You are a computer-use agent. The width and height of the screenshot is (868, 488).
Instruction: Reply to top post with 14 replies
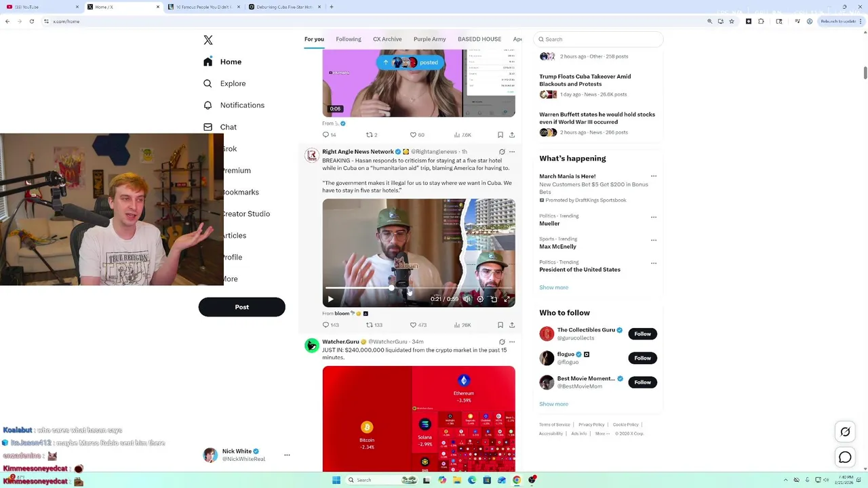pyautogui.click(x=329, y=135)
